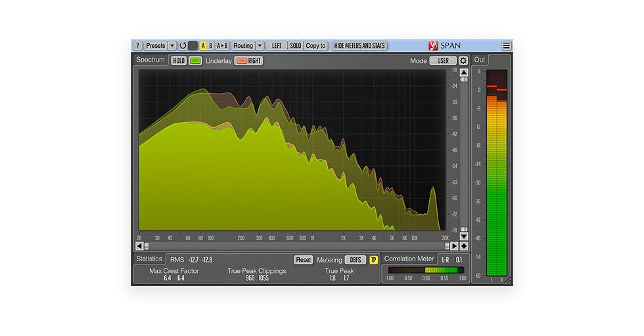This screenshot has height=336, width=644.
Task: Click the correlation meter bar
Action: tap(426, 270)
